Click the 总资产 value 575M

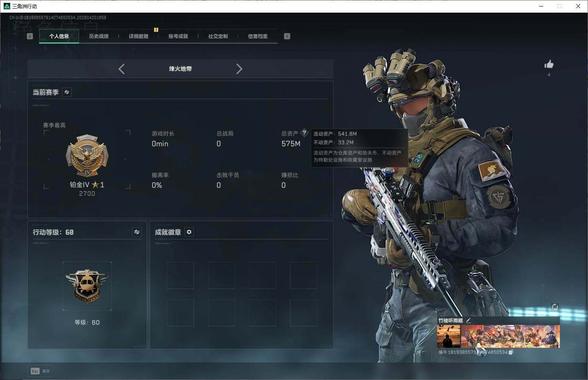[x=291, y=144]
